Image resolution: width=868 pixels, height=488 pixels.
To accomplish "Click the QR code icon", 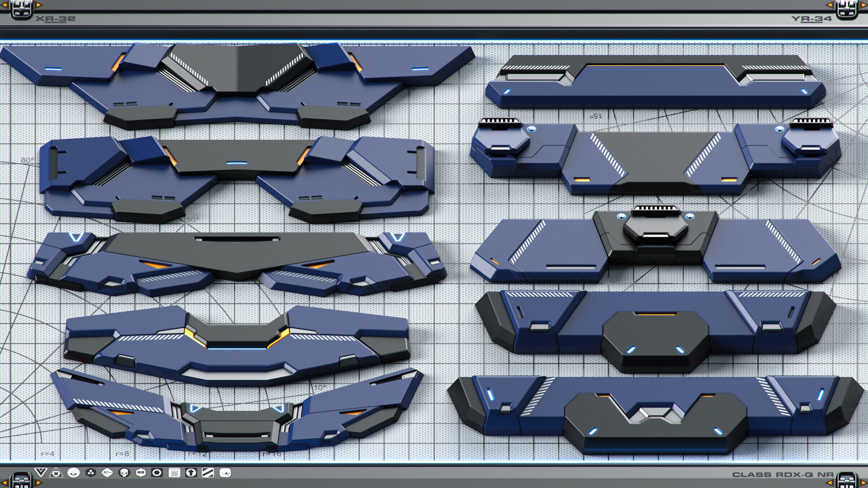I will click(174, 473).
